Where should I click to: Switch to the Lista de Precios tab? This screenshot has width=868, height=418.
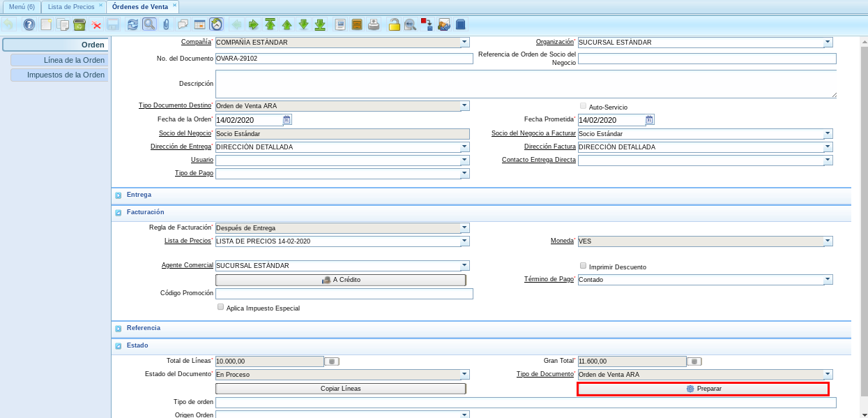(x=71, y=6)
